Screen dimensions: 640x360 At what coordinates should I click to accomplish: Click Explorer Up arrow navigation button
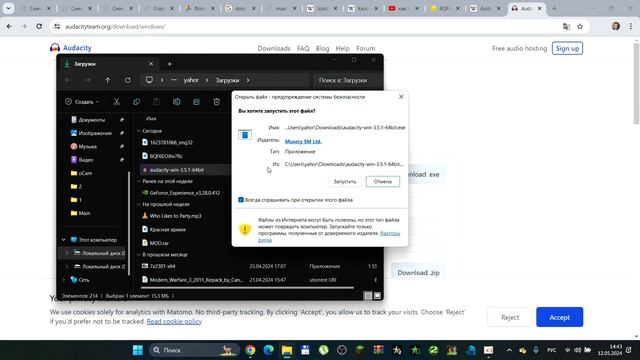[107, 80]
